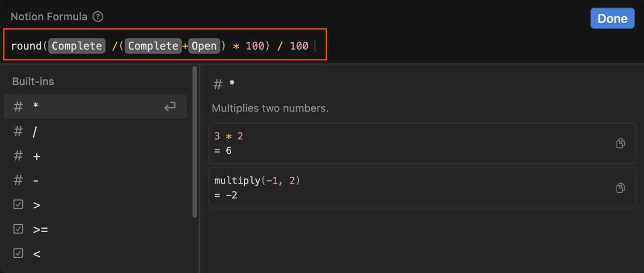This screenshot has height=273, width=644.
Task: Click the number icon beside the multiplication operator
Action: click(x=18, y=107)
